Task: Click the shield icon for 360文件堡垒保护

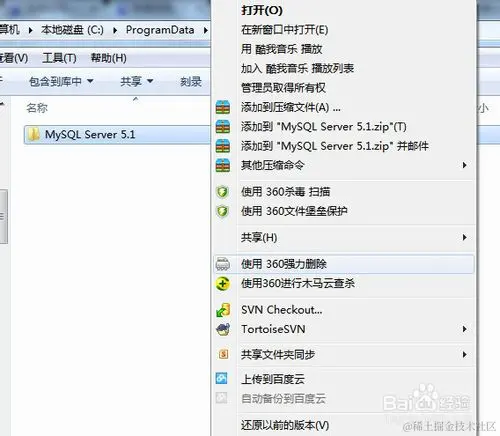Action: 222,211
